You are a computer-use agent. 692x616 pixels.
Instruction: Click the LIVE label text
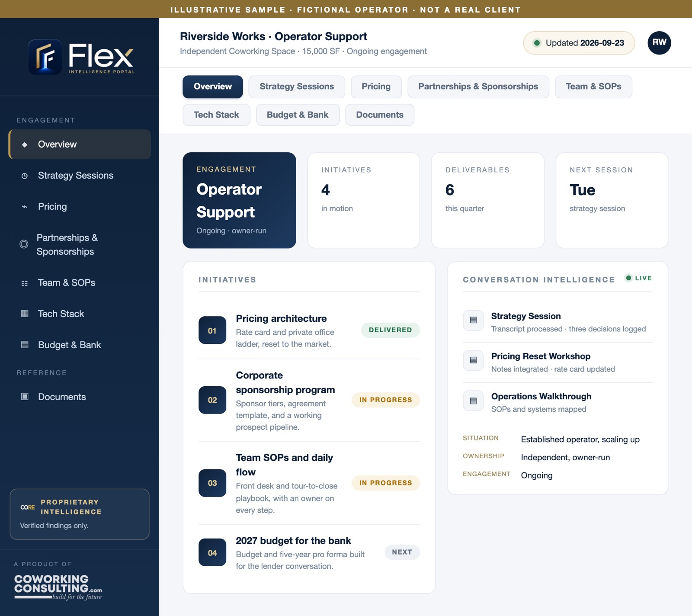643,278
